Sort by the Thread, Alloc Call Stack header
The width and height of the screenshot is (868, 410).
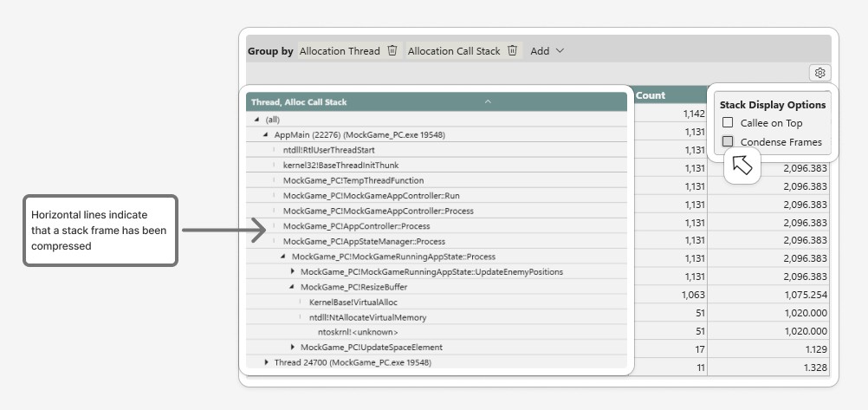pyautogui.click(x=299, y=102)
